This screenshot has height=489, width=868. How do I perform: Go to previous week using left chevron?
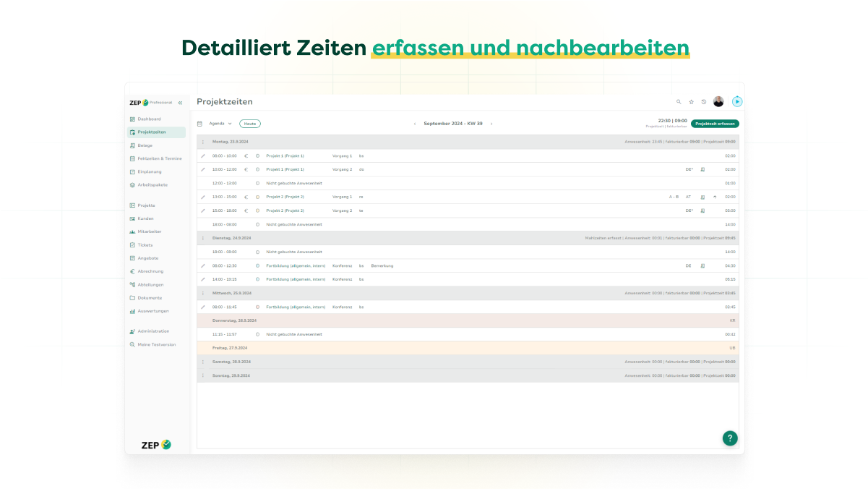click(415, 124)
